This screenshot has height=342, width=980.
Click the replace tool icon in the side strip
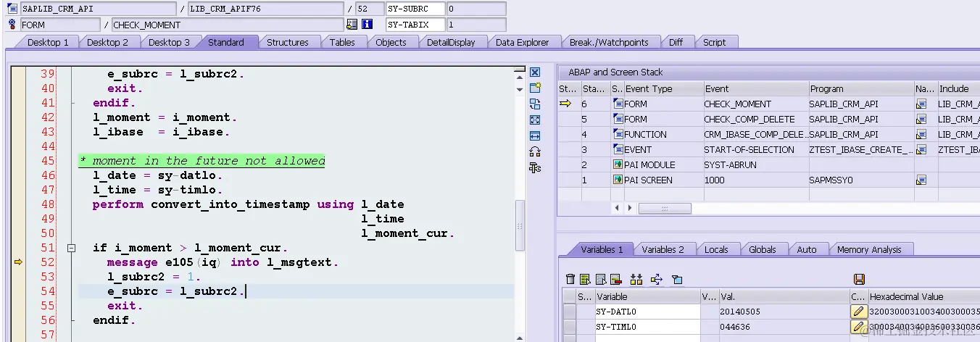[535, 104]
